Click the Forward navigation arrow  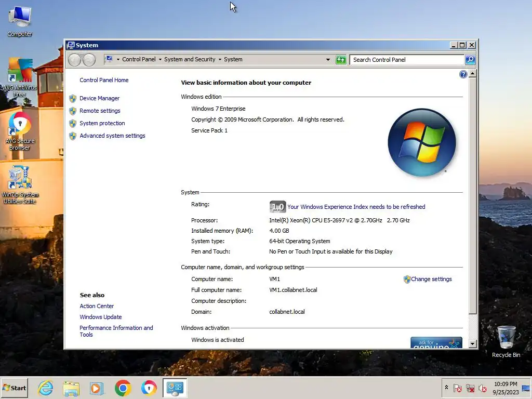click(x=89, y=60)
